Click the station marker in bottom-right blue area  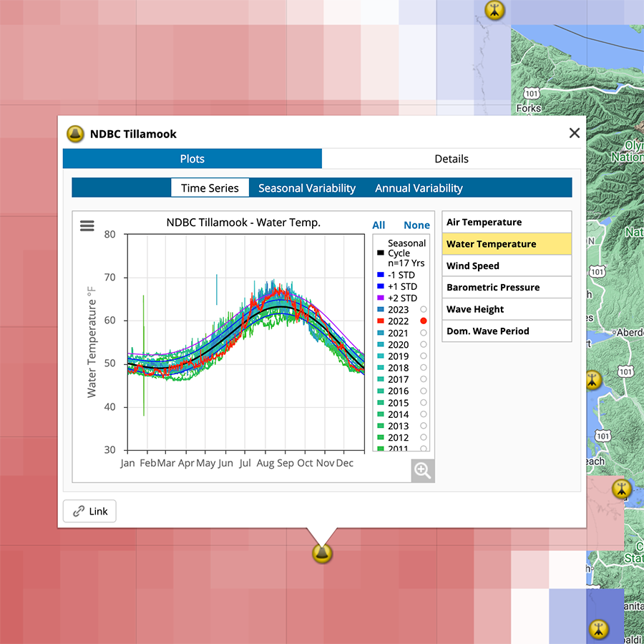click(x=600, y=629)
